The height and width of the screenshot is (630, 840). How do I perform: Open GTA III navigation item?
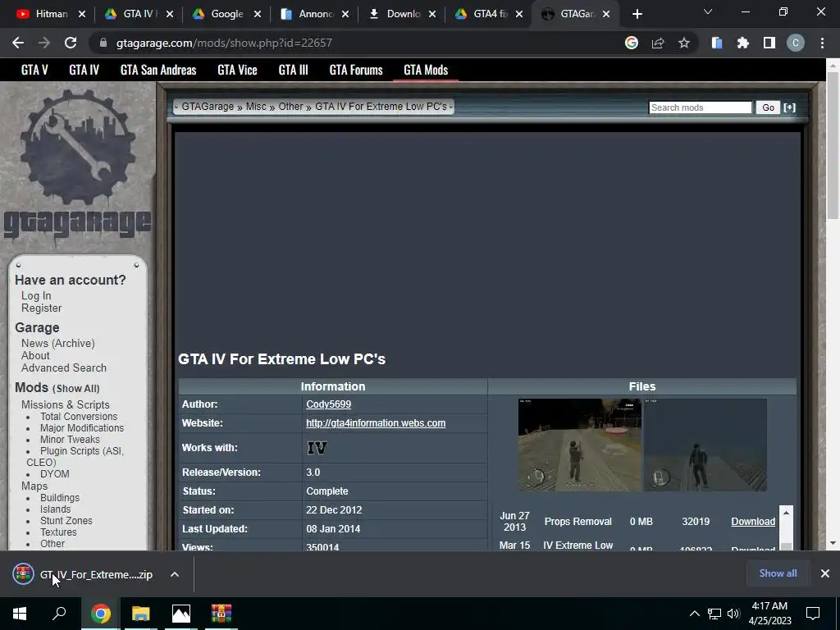point(293,71)
